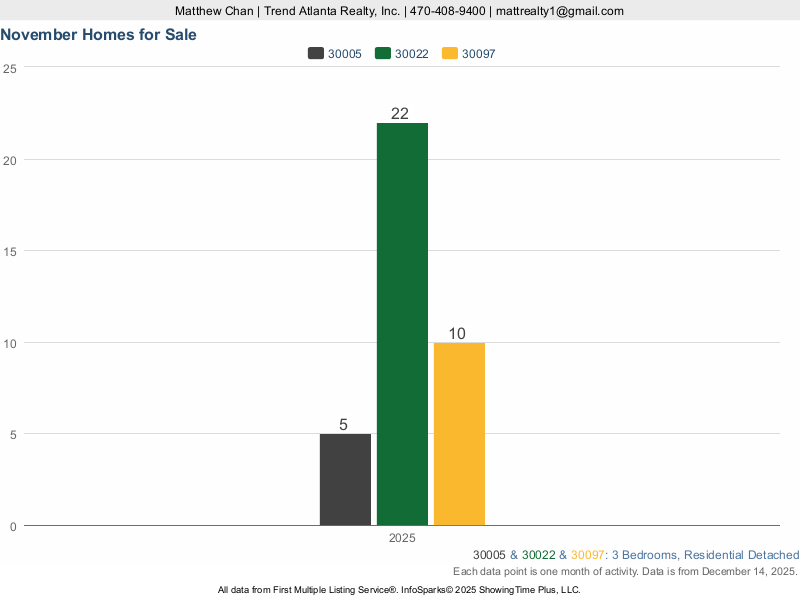Click the dark gray 30005 legend swatch
This screenshot has width=800, height=600.
(x=316, y=54)
